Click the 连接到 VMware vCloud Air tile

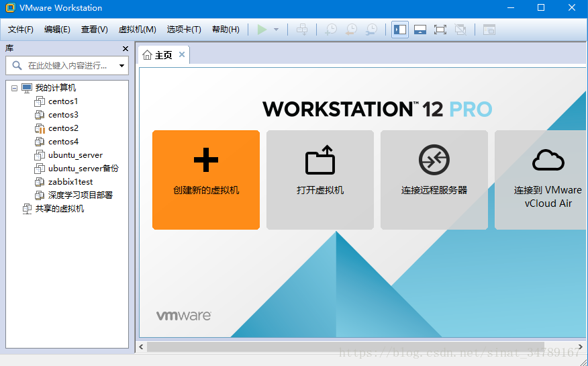(x=540, y=179)
